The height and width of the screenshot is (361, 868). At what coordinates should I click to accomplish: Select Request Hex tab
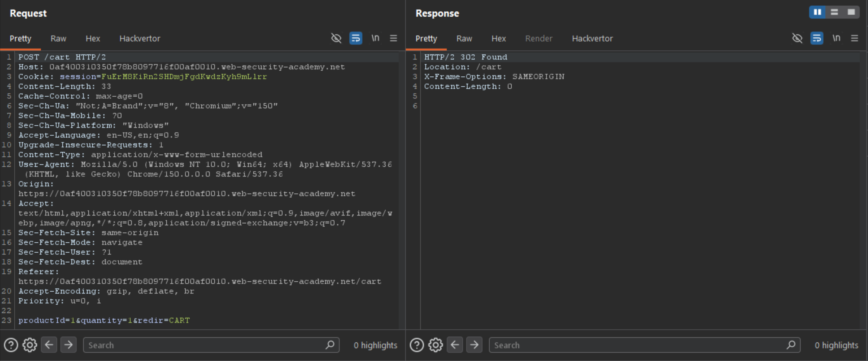click(93, 39)
